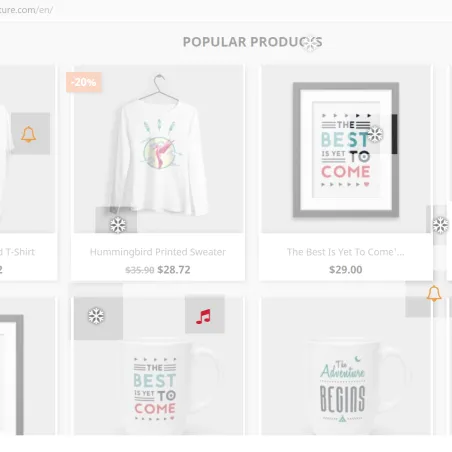Click the $29.00 price under the poster

[x=346, y=270]
